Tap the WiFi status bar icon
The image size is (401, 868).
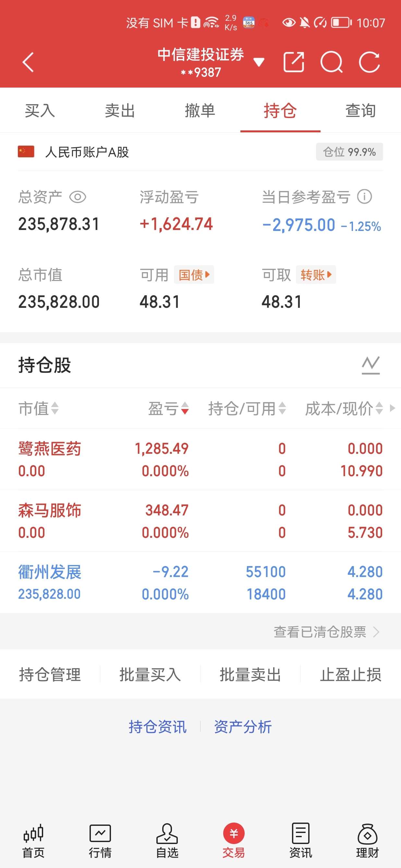click(x=211, y=23)
